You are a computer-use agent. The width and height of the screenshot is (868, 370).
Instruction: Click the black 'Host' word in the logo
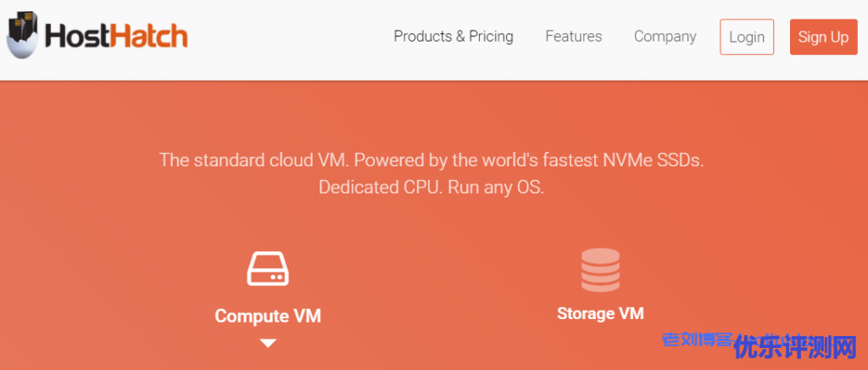(78, 36)
